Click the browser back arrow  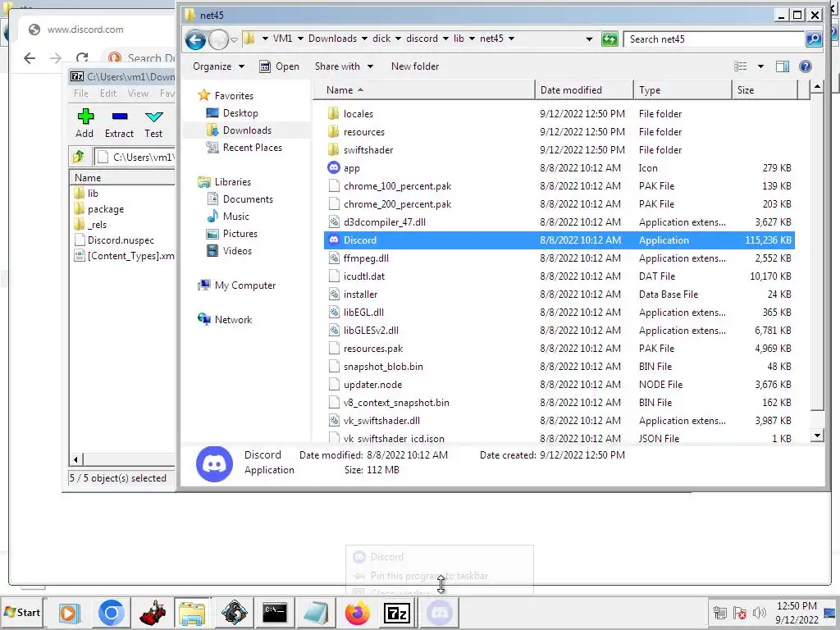[x=30, y=58]
